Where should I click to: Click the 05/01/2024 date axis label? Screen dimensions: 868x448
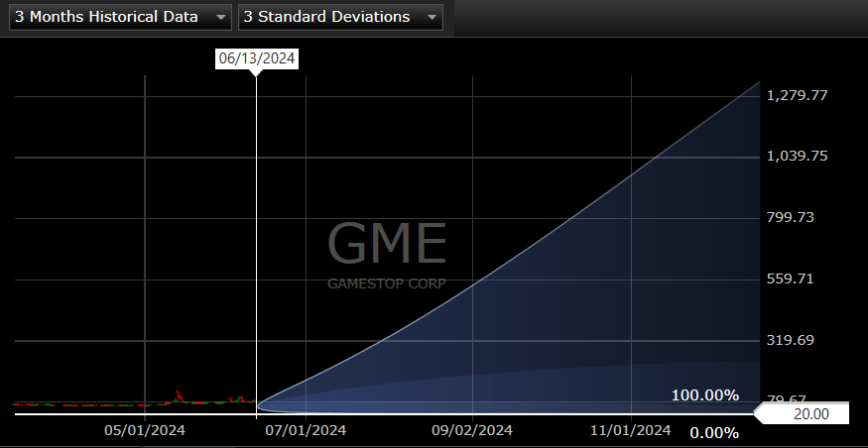145,430
